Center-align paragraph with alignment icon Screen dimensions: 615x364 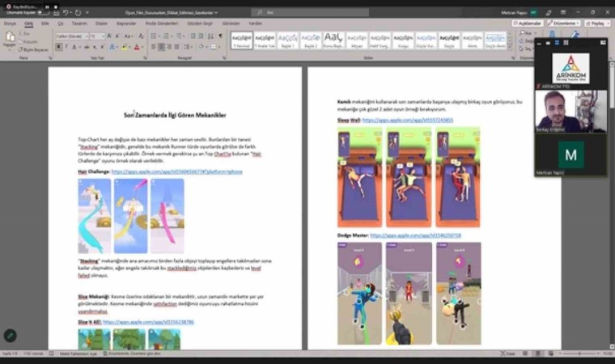[x=160, y=47]
